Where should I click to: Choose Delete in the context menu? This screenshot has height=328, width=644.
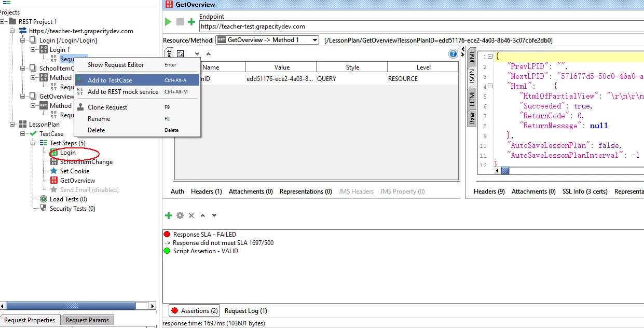tap(138, 130)
